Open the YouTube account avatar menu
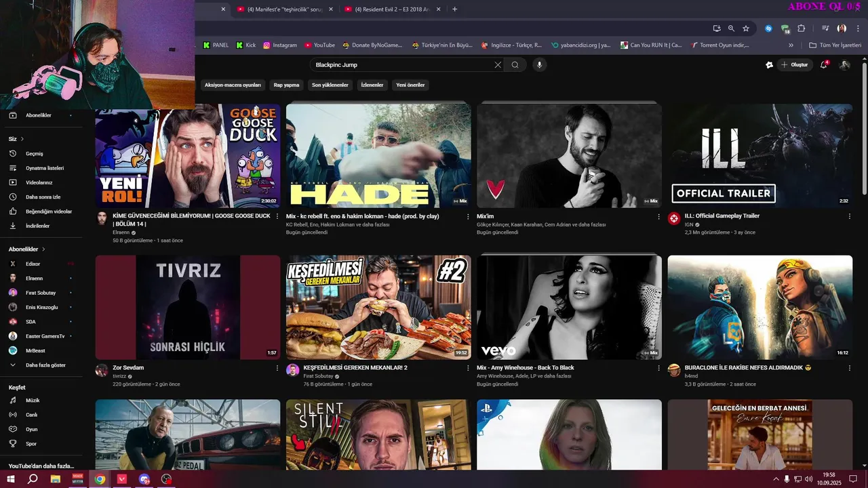The width and height of the screenshot is (868, 488). tap(845, 65)
